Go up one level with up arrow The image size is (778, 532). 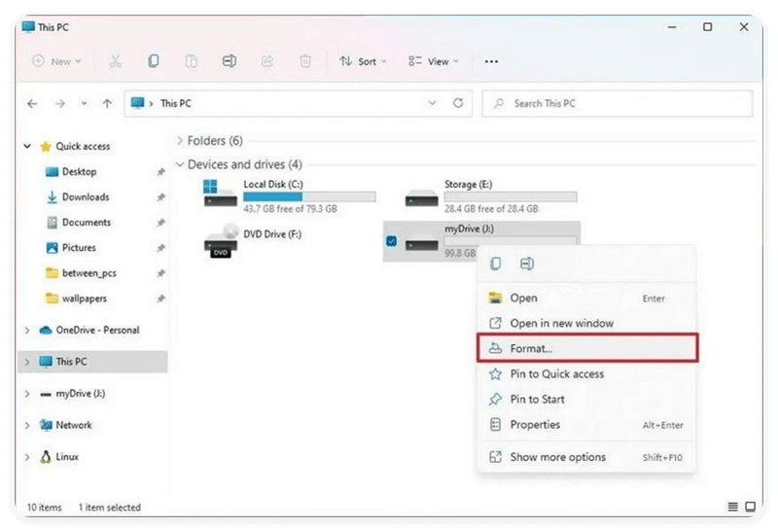(107, 103)
